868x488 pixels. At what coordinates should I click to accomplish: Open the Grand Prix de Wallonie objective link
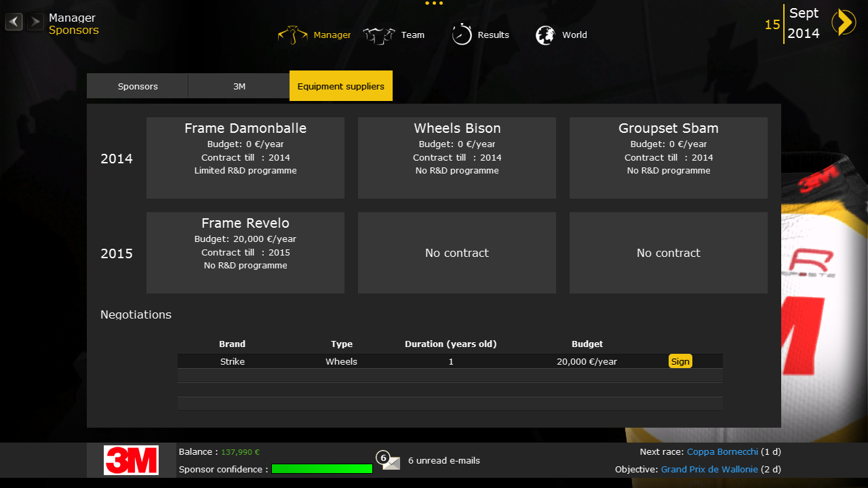click(709, 469)
